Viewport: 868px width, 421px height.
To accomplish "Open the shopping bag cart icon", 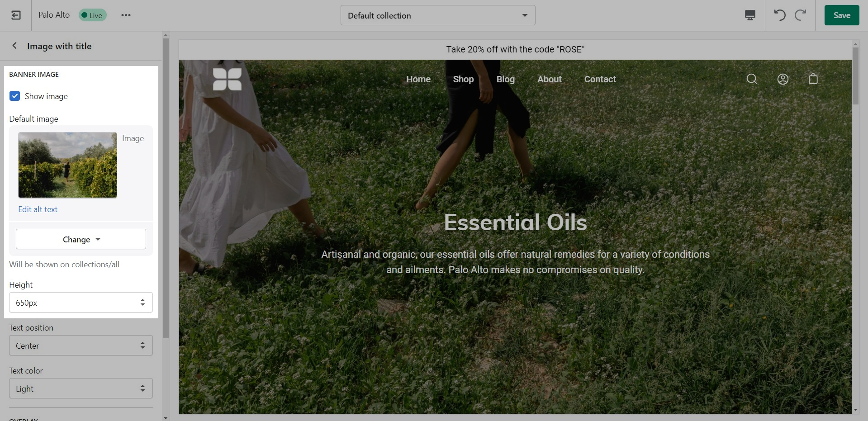I will pyautogui.click(x=813, y=79).
